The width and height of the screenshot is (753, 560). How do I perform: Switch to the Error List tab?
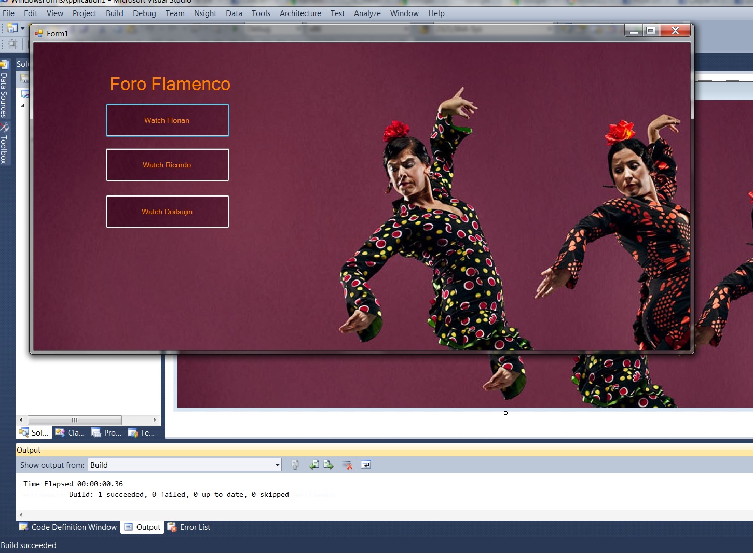click(x=189, y=527)
